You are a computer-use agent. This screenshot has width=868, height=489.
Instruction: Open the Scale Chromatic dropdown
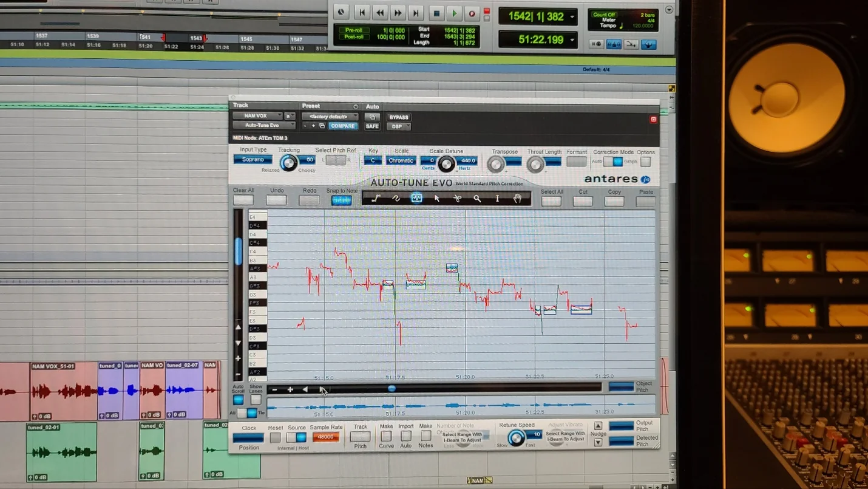pos(401,160)
